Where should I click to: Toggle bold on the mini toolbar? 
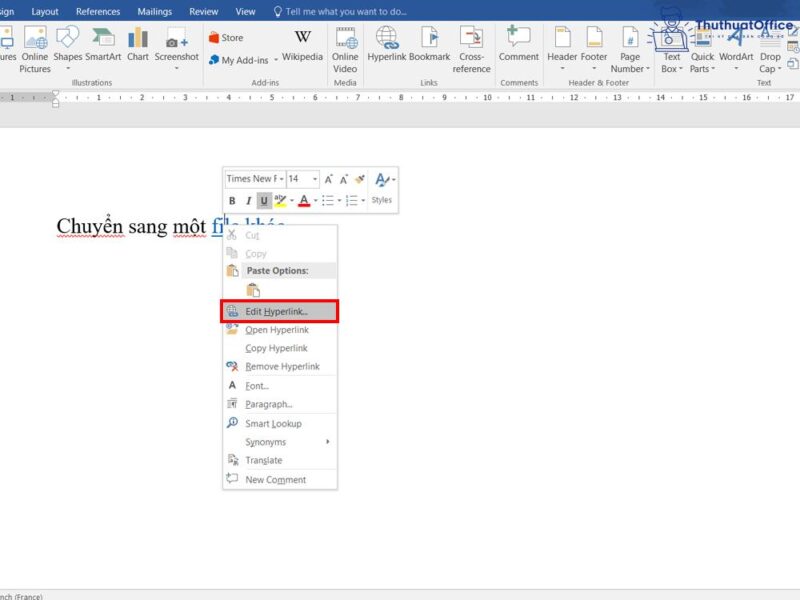point(232,200)
